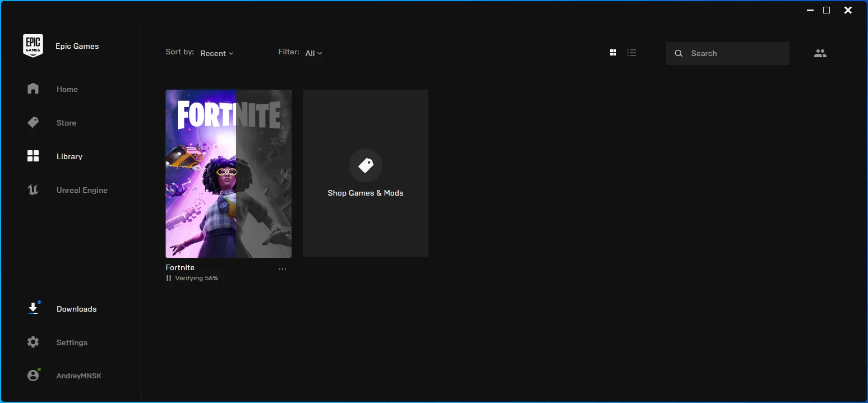Screen dimensions: 868x403
Task: Open the Sort by Recent dropdown
Action: [217, 53]
